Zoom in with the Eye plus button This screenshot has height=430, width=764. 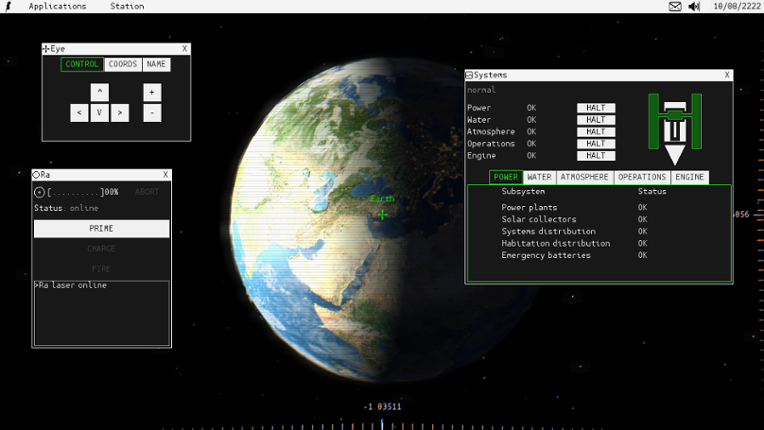(152, 92)
